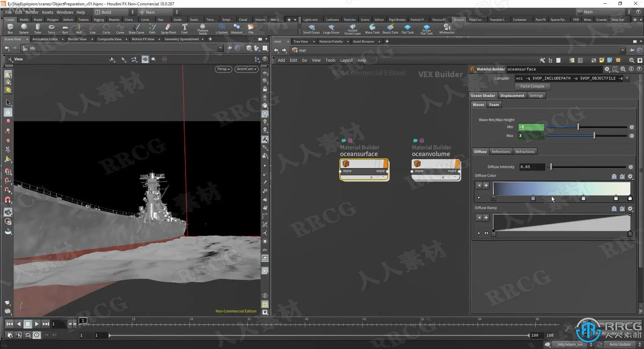Toggle real-time playback clock button
The width and height of the screenshot is (644, 349).
pyautogui.click(x=37, y=335)
